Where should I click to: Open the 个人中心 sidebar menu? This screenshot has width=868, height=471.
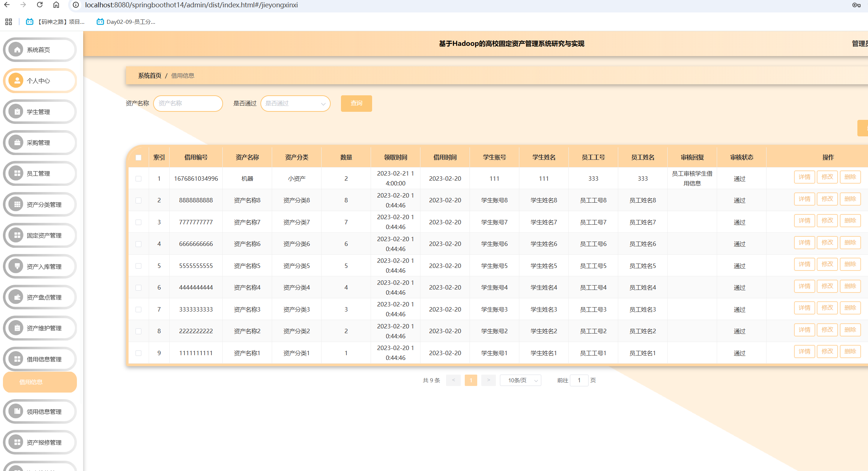pyautogui.click(x=40, y=80)
